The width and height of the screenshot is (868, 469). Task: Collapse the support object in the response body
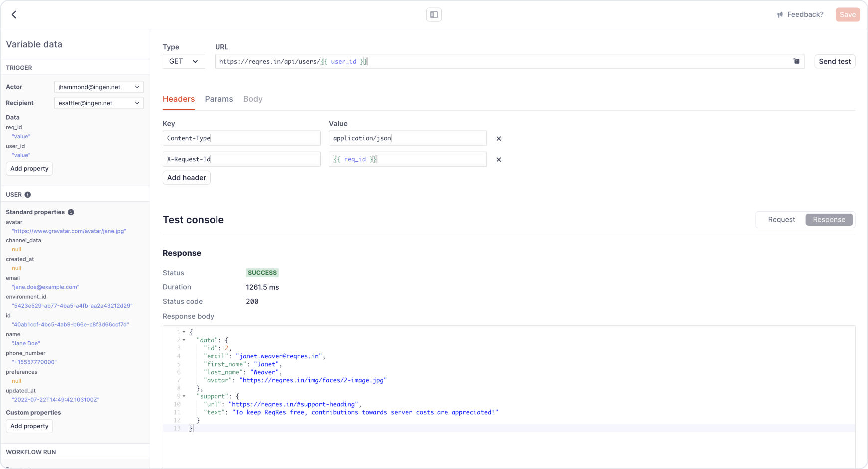point(184,396)
